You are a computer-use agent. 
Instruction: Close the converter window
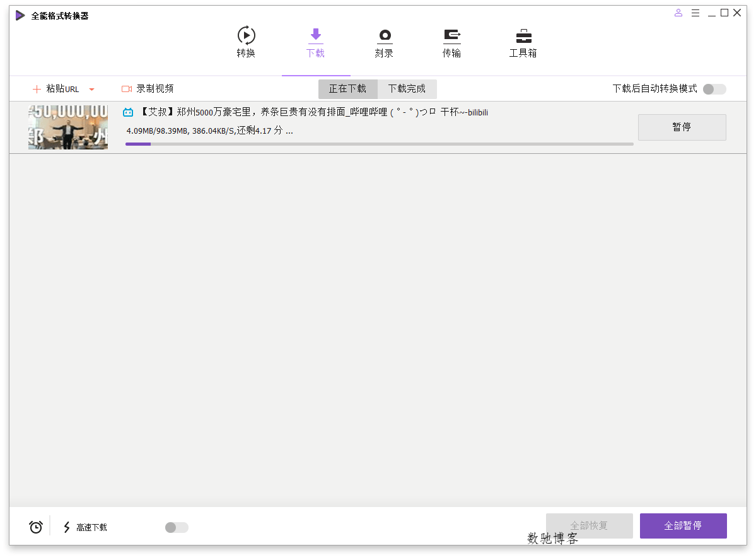tap(737, 13)
